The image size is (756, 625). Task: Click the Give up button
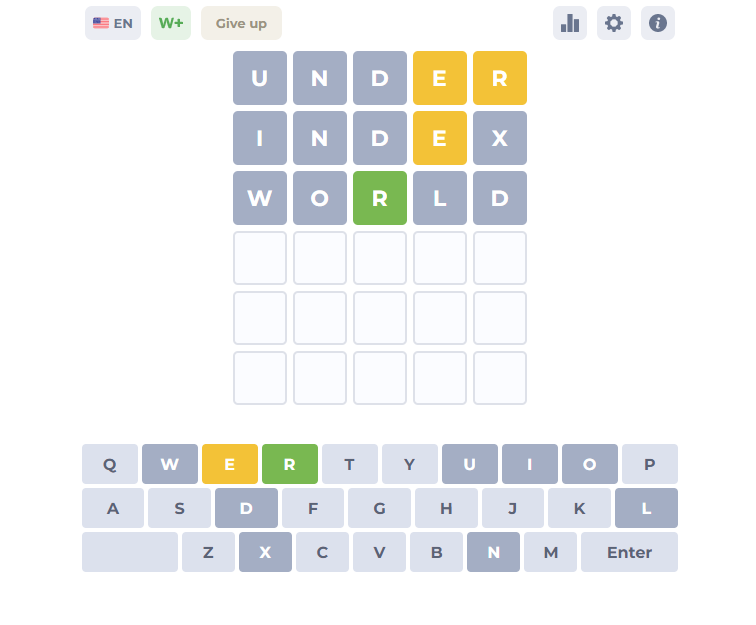(x=241, y=23)
